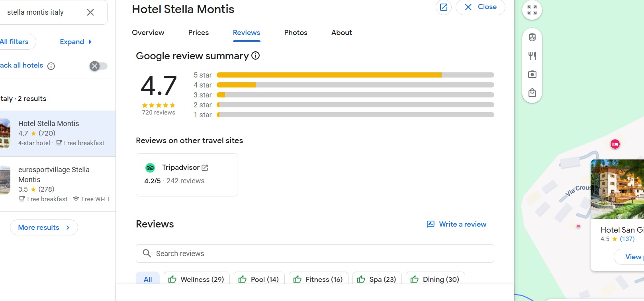Click the 5 star rating bar
This screenshot has width=644, height=301.
pyautogui.click(x=355, y=75)
